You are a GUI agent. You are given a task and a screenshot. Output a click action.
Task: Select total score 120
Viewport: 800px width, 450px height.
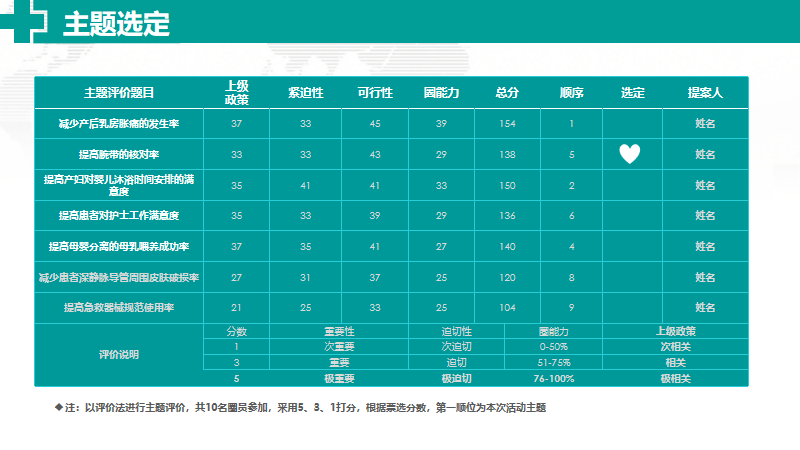(507, 278)
